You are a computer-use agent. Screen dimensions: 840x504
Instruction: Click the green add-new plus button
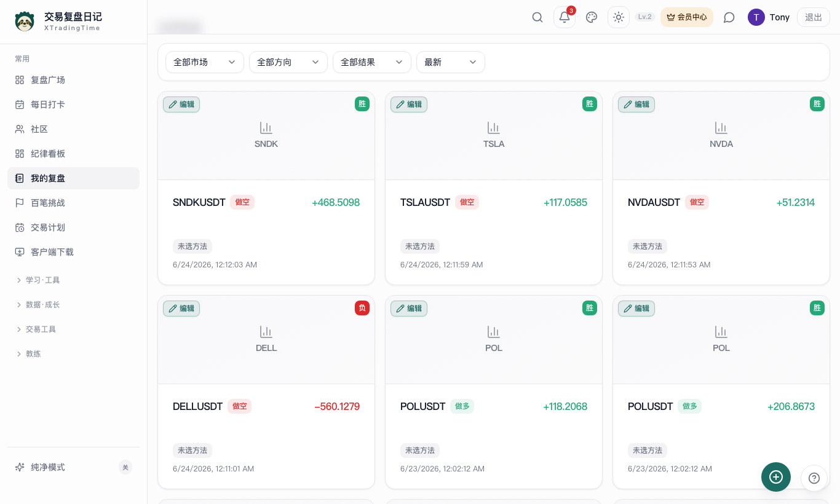(776, 477)
